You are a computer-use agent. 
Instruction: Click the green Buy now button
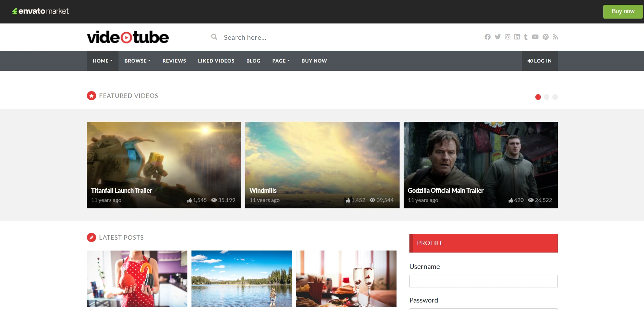point(623,12)
